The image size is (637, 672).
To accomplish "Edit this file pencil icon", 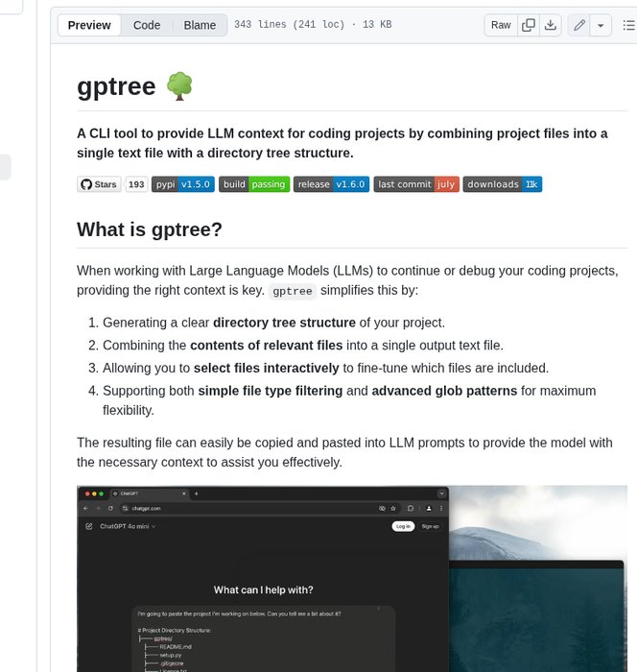I will click(579, 25).
